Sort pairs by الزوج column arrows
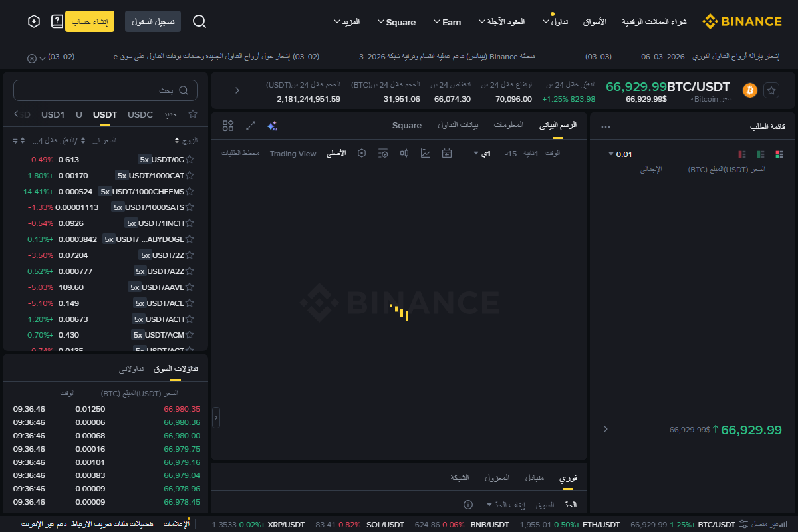The width and height of the screenshot is (798, 532). point(177,141)
